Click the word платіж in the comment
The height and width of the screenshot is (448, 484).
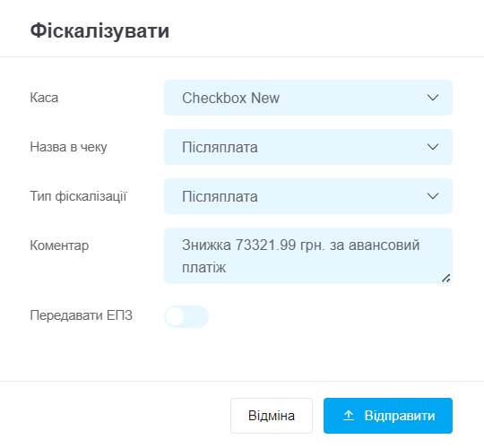tap(204, 268)
